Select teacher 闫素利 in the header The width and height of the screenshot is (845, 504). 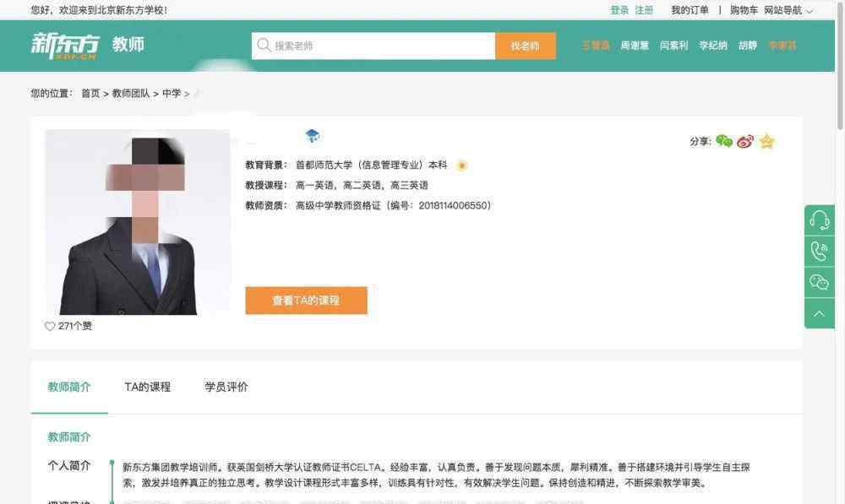click(673, 46)
